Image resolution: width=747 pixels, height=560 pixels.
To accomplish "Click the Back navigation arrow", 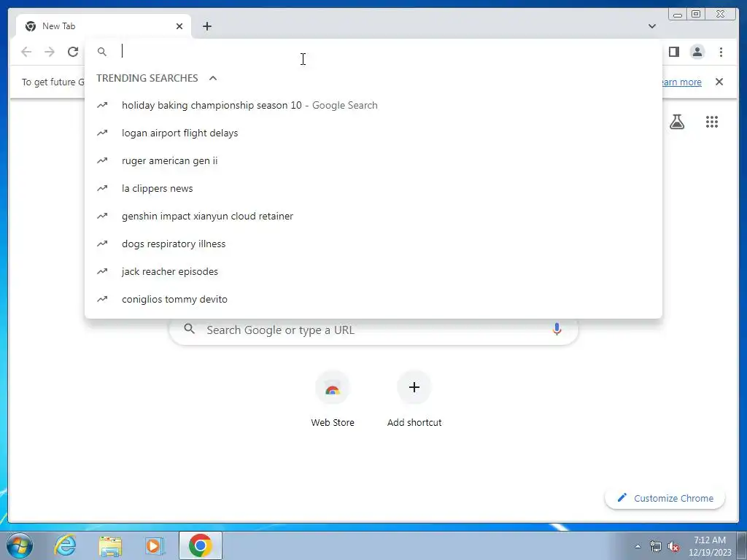I will [26, 52].
